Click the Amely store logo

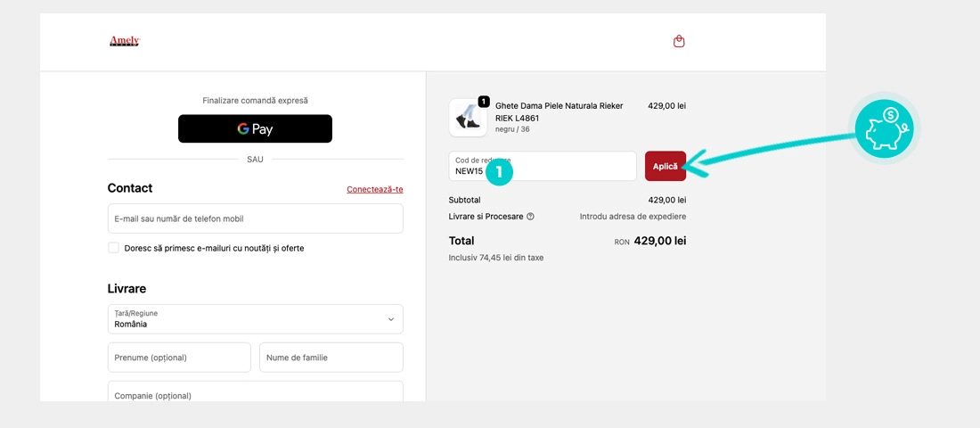click(x=124, y=41)
